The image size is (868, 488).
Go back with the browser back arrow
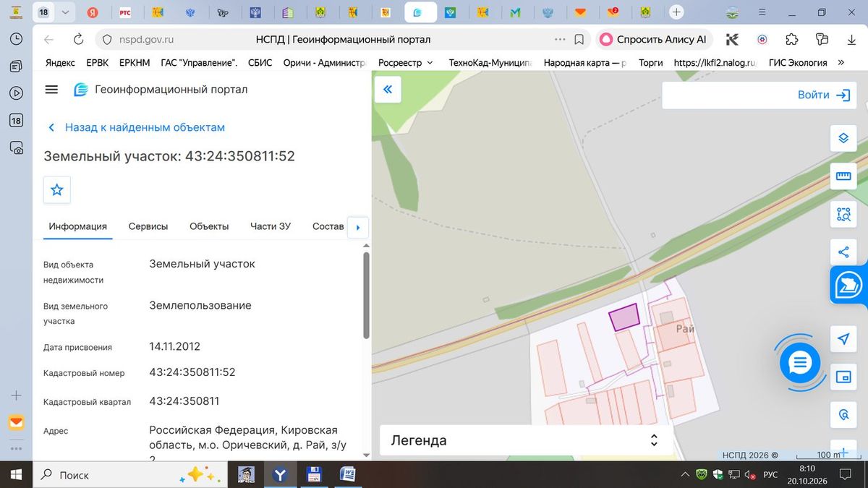pos(48,40)
